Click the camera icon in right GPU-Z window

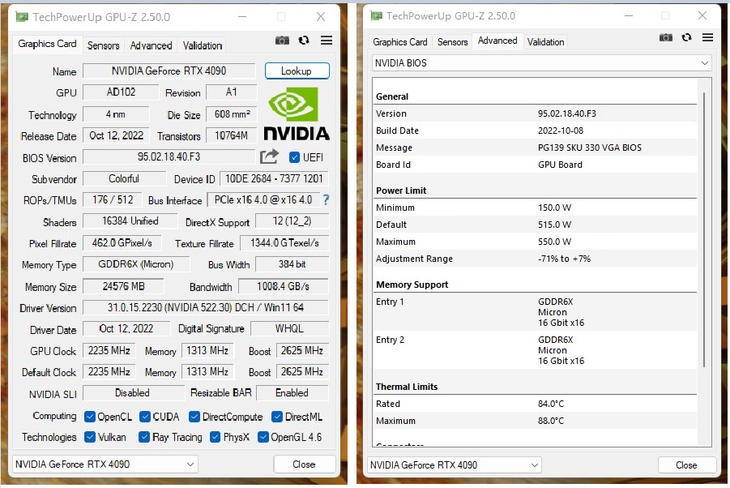coord(665,37)
